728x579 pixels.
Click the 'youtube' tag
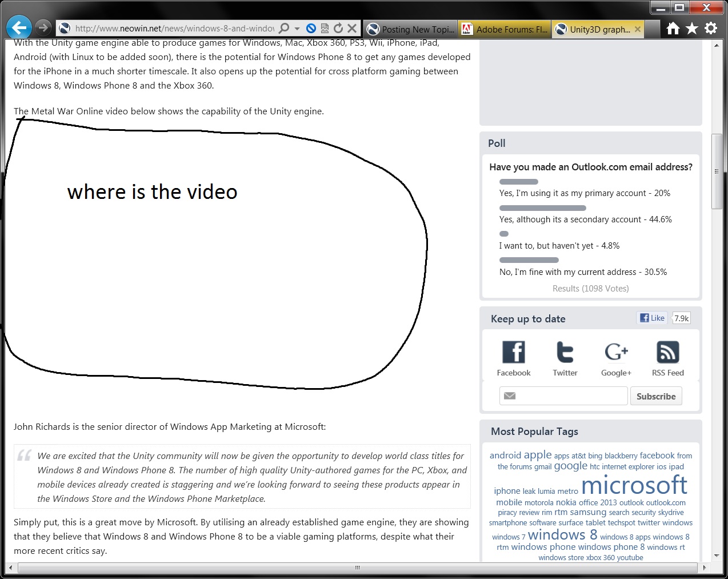pos(630,558)
